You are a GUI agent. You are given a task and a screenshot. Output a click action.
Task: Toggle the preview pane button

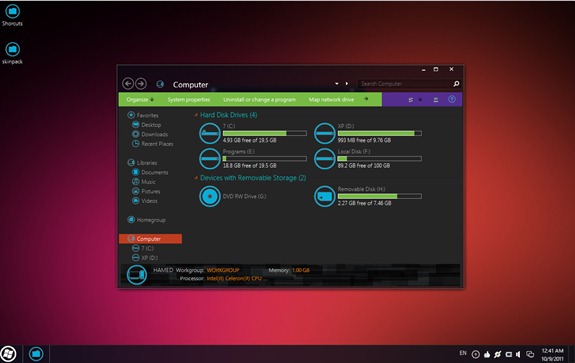coord(436,100)
